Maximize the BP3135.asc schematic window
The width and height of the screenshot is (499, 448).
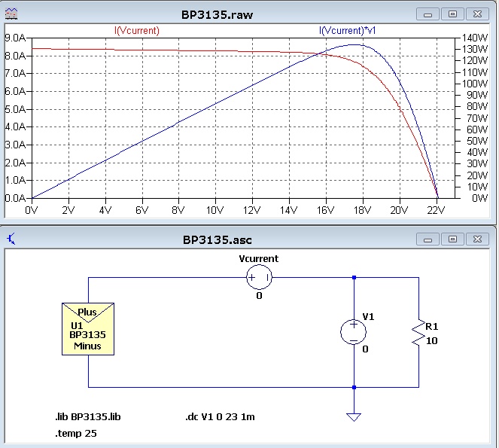(x=452, y=239)
